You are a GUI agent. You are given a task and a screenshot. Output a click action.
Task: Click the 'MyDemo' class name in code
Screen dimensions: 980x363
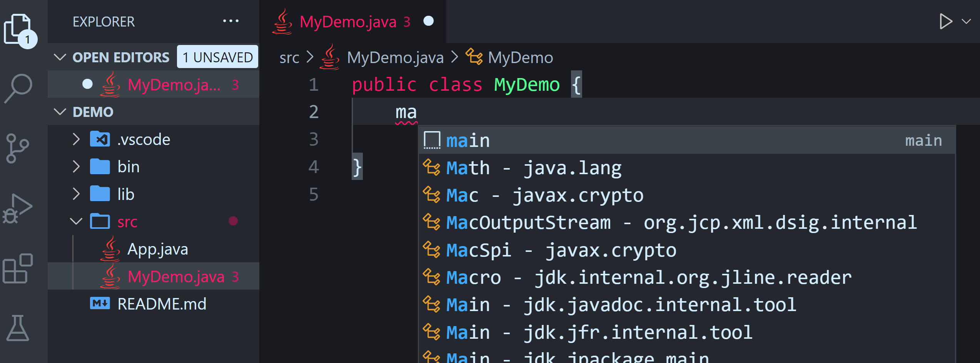pos(527,85)
